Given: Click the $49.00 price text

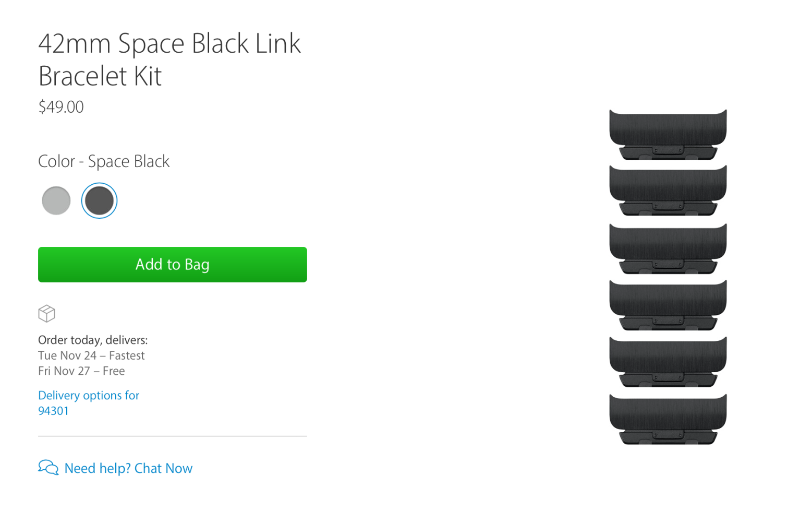Looking at the screenshot, I should [x=61, y=107].
